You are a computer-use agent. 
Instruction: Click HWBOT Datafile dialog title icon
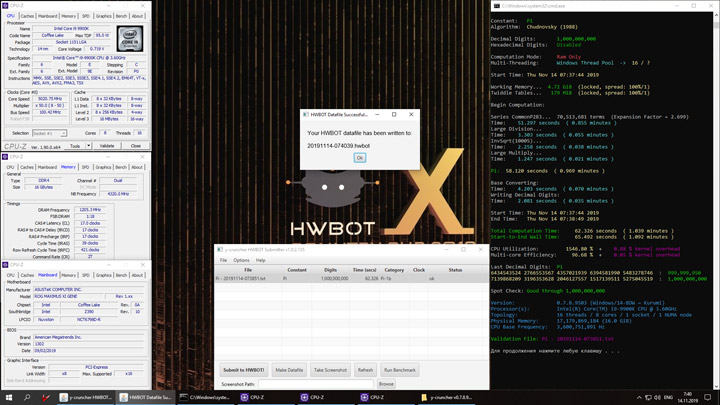pos(305,114)
